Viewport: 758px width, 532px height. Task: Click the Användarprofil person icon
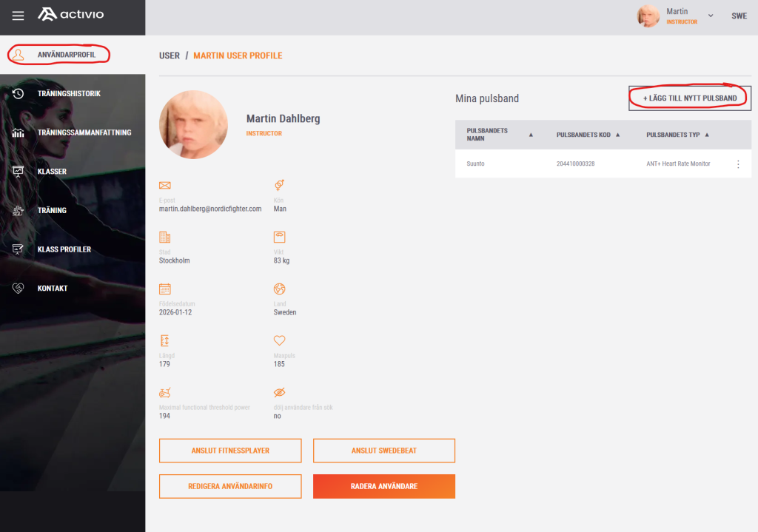19,55
